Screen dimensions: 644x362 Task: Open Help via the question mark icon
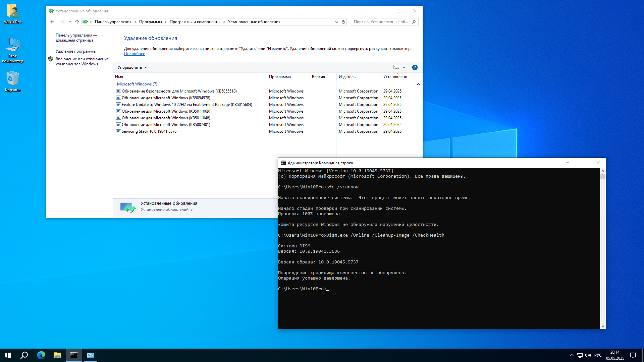pos(415,67)
